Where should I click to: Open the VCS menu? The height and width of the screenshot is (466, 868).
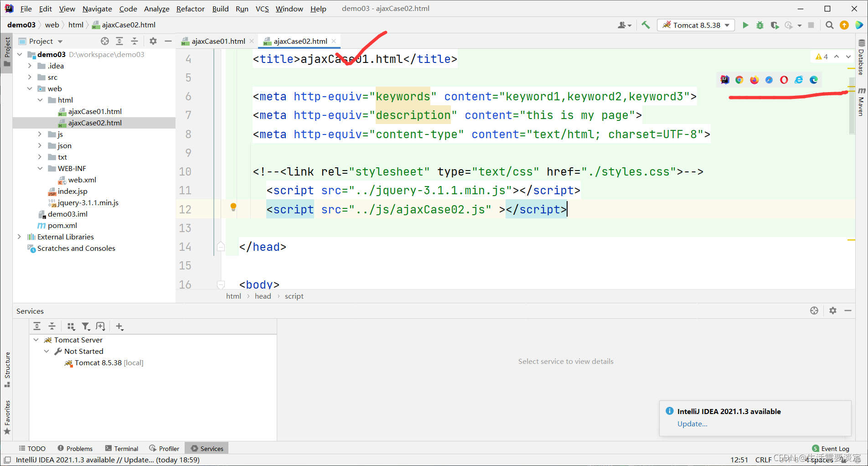262,9
